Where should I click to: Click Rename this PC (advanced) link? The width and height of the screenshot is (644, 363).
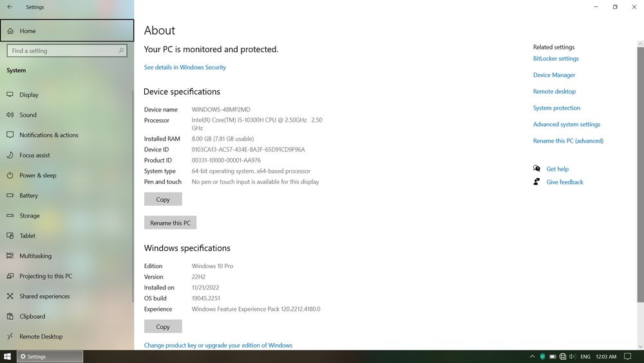pos(568,141)
